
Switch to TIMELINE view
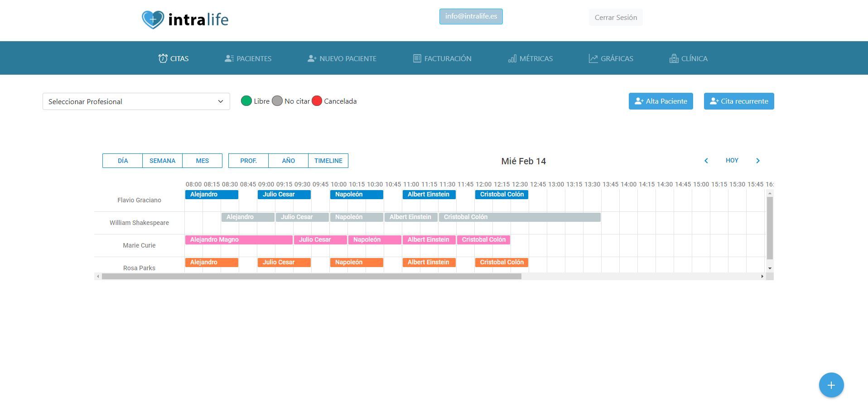pyautogui.click(x=328, y=161)
